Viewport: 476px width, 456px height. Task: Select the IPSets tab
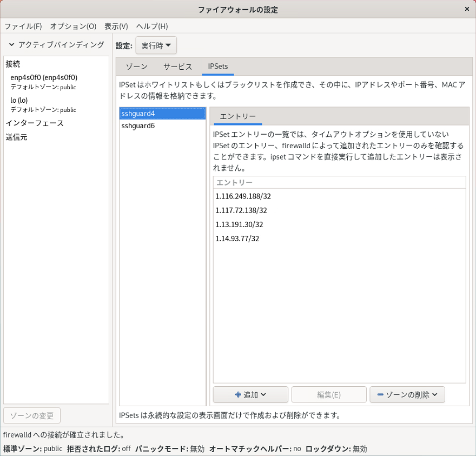217,67
